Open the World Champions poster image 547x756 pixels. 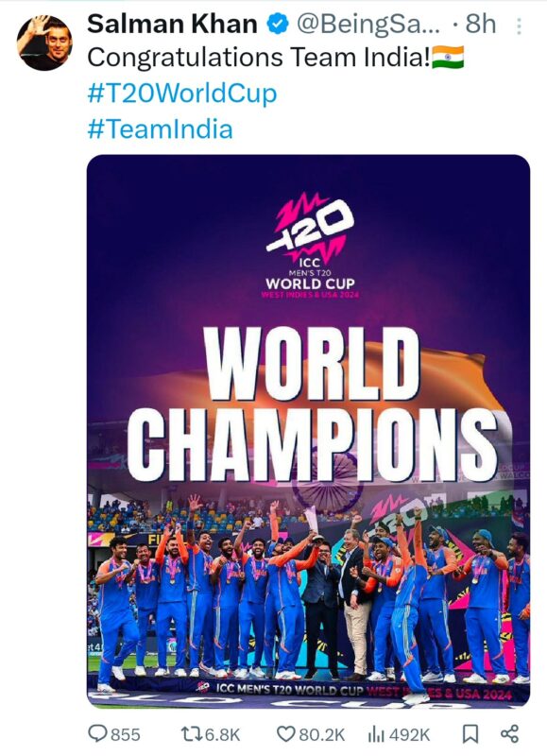[x=308, y=432]
